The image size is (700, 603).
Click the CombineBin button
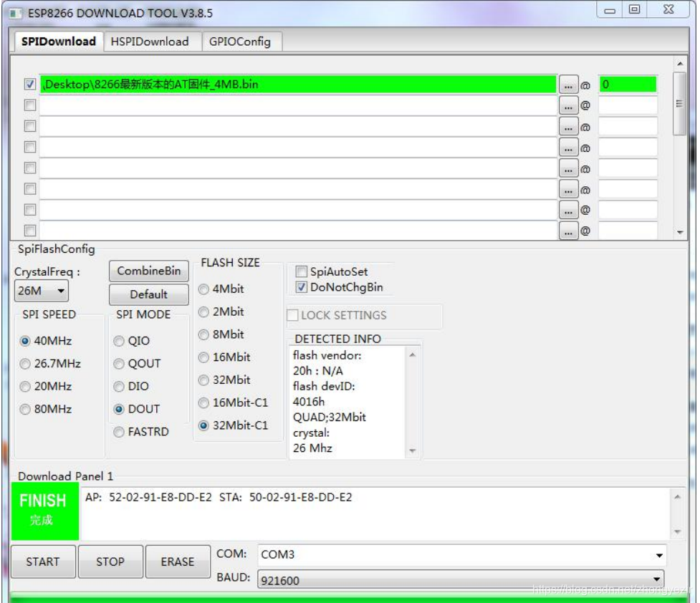pyautogui.click(x=148, y=271)
